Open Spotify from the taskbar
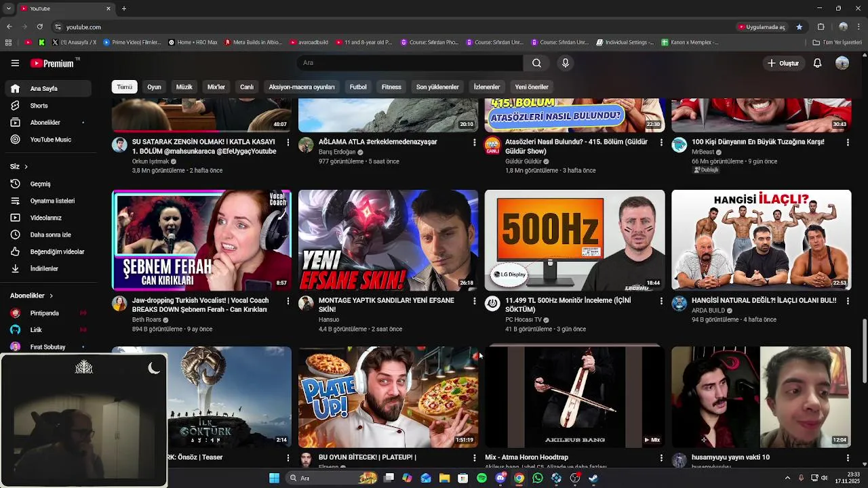Image resolution: width=868 pixels, height=488 pixels. point(481,478)
